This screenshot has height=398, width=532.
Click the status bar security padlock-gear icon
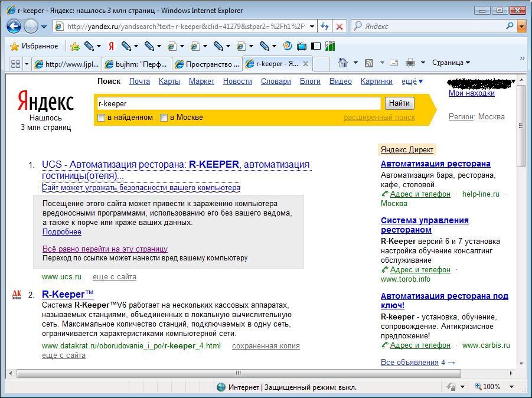pos(451,387)
